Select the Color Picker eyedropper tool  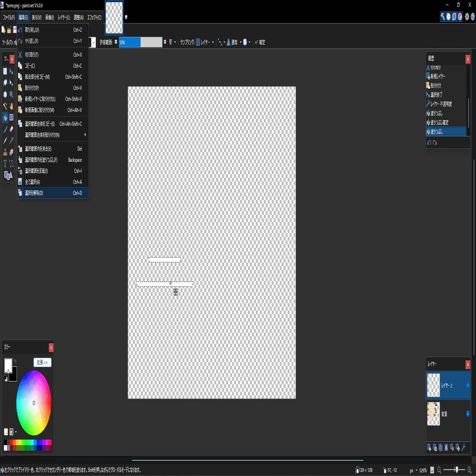click(11, 141)
